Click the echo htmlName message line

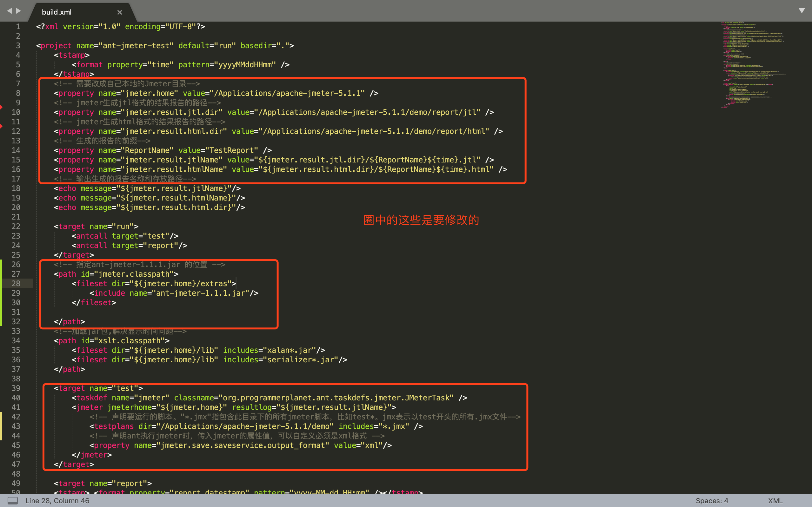pos(150,198)
